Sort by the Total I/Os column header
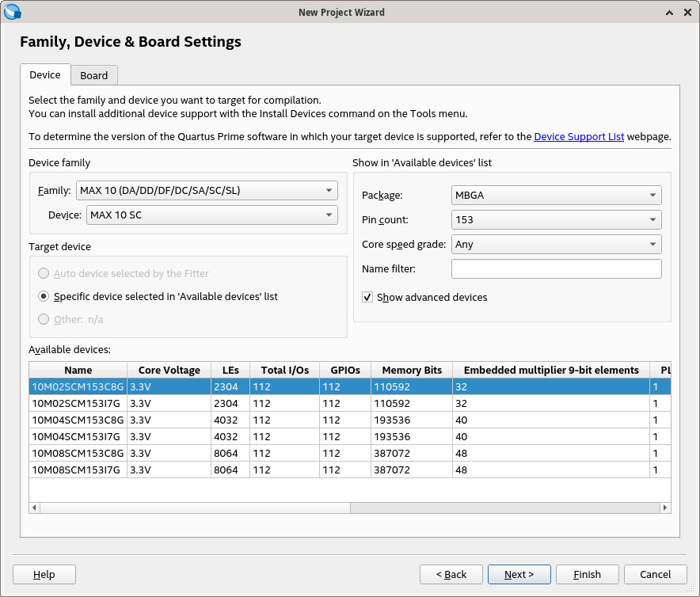 click(285, 371)
